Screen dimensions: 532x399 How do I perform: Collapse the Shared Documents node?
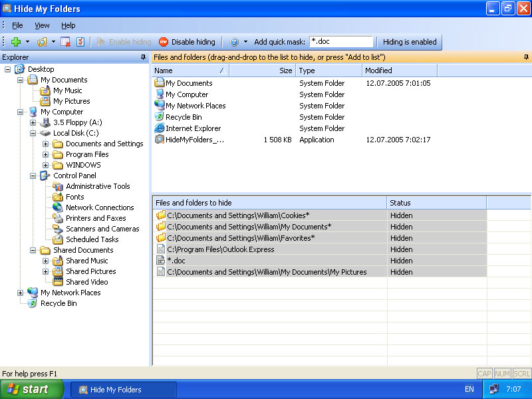[x=33, y=251]
